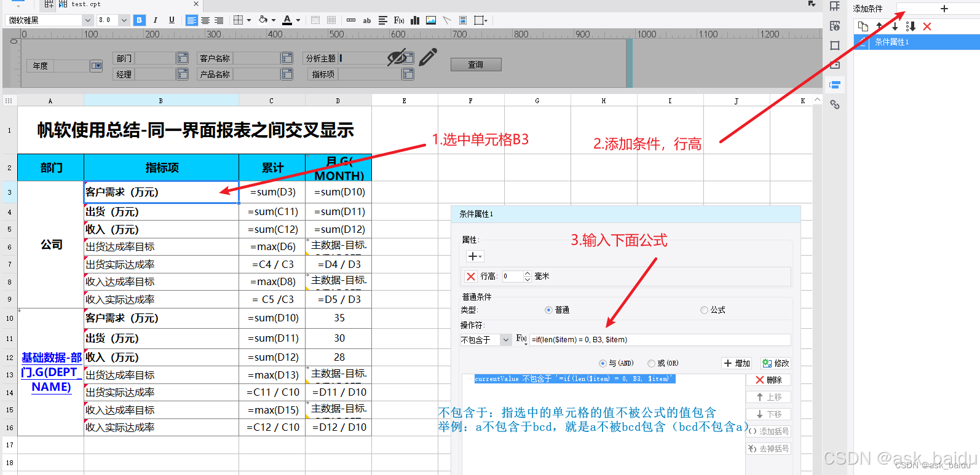This screenshot has height=475, width=980.
Task: Apply right text alignment
Action: click(x=218, y=20)
